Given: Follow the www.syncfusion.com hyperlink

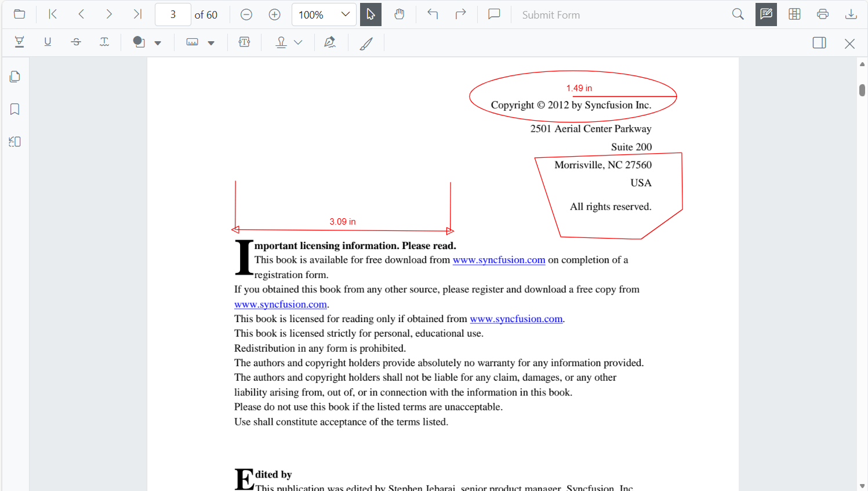Looking at the screenshot, I should [x=499, y=259].
